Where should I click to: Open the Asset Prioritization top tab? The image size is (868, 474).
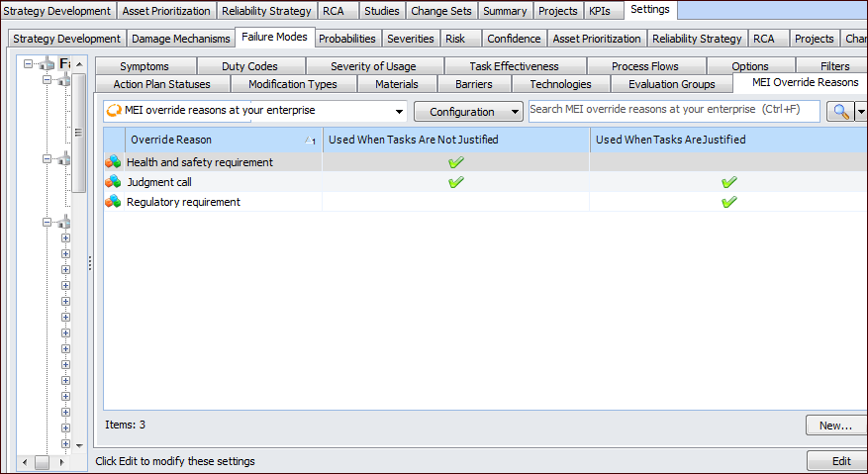pyautogui.click(x=166, y=11)
